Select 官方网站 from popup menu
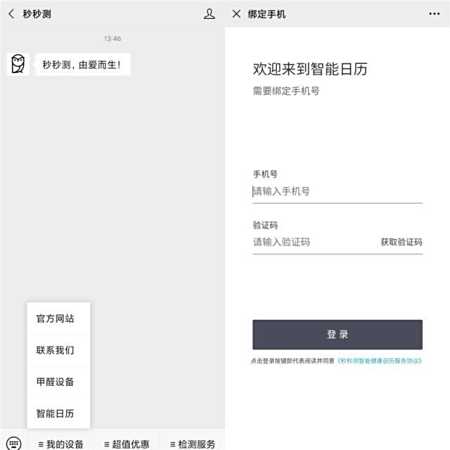 [55, 319]
